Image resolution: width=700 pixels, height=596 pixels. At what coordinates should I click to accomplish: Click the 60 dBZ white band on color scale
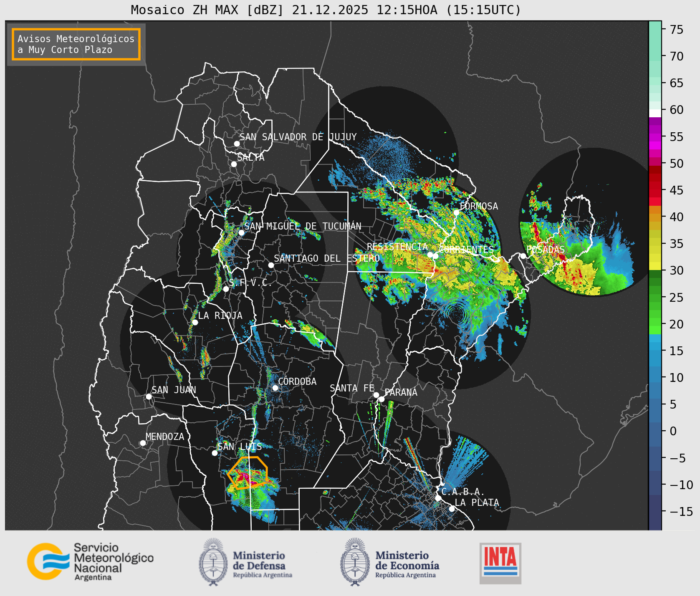pos(655,113)
